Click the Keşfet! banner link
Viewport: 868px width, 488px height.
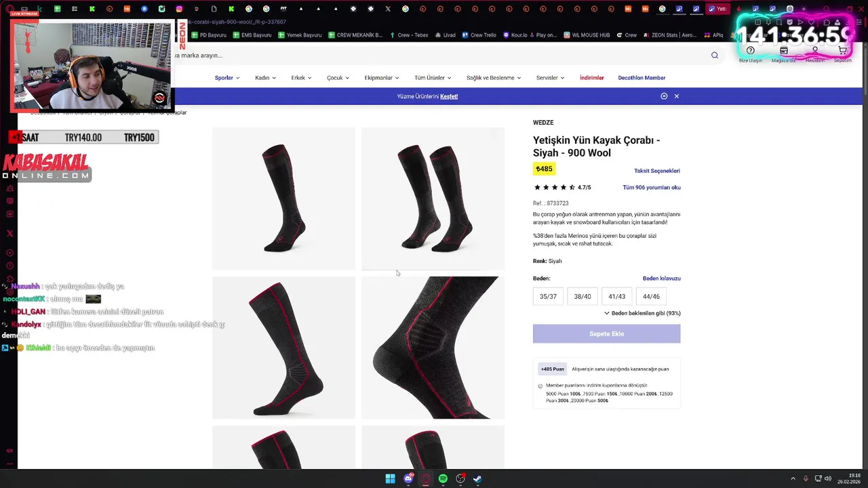click(449, 96)
